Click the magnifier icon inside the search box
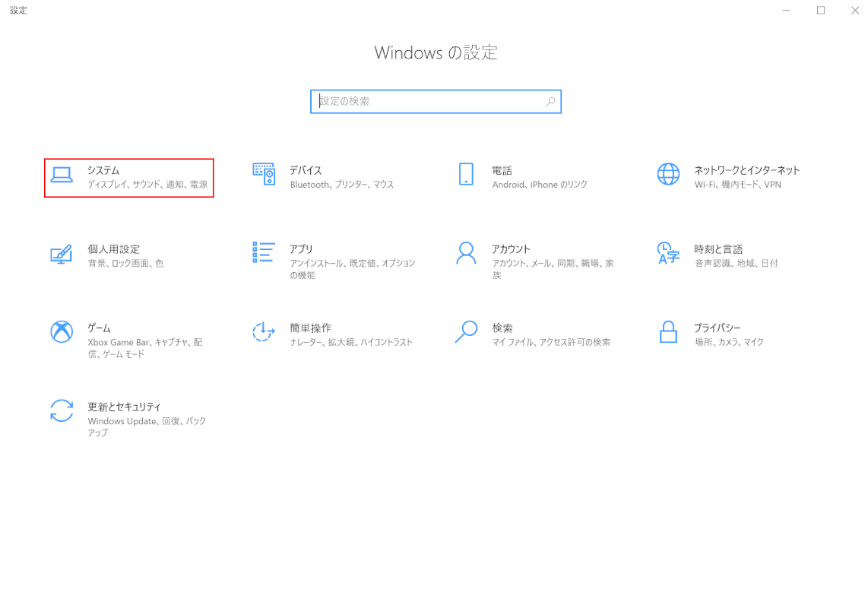This screenshot has height=608, width=868. coord(550,101)
